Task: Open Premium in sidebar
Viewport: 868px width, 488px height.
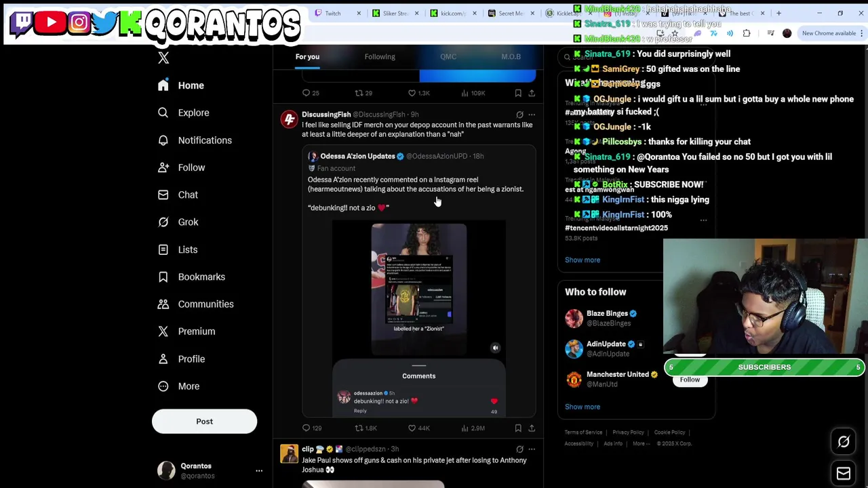Action: pos(186,331)
